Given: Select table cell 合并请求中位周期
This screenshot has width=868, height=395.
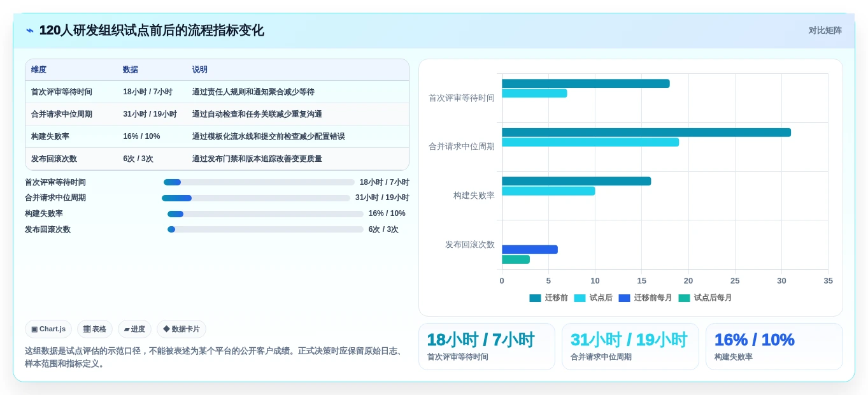Looking at the screenshot, I should point(62,114).
